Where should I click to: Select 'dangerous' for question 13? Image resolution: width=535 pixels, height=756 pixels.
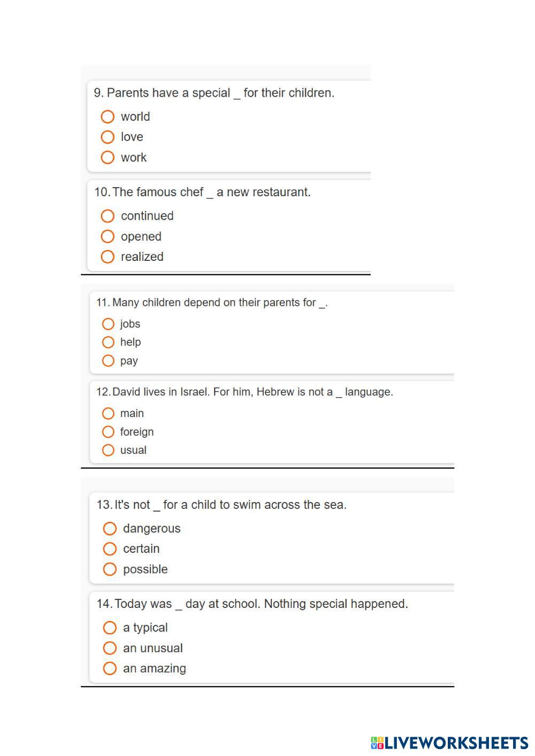click(110, 529)
